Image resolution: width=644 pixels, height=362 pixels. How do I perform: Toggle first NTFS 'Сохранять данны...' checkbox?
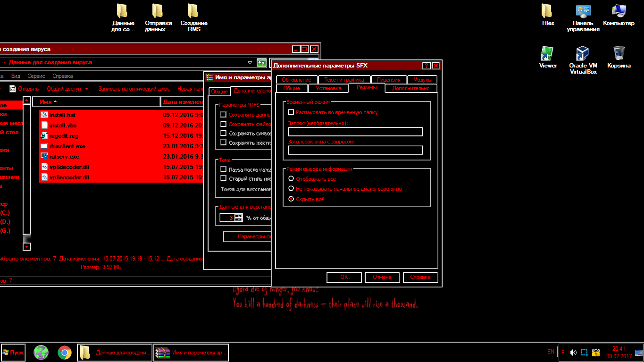[224, 115]
